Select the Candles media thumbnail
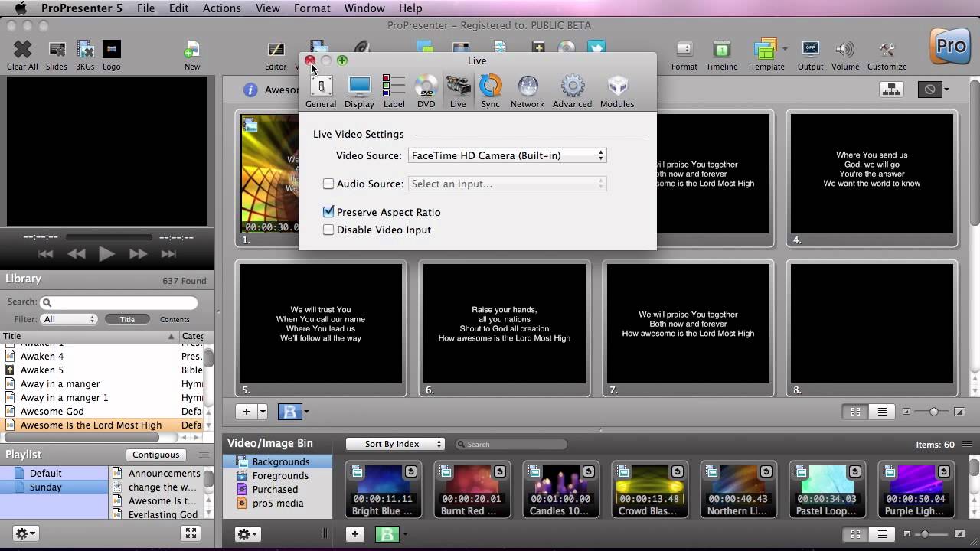This screenshot has height=551, width=980. [x=560, y=490]
